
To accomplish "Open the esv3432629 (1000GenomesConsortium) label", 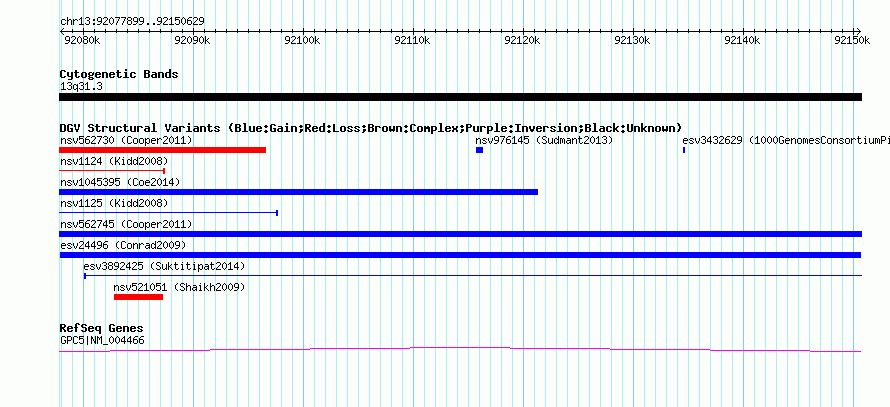I will click(x=786, y=140).
